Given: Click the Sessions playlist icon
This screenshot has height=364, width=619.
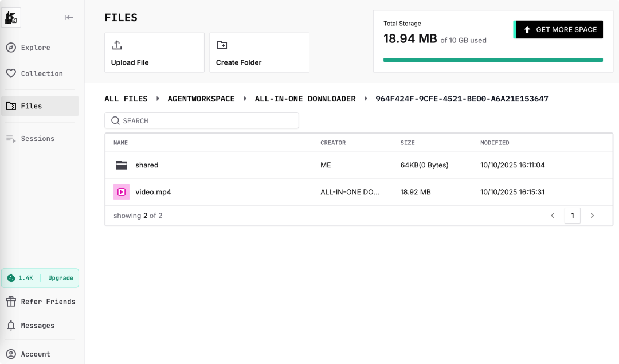Looking at the screenshot, I should (x=11, y=139).
